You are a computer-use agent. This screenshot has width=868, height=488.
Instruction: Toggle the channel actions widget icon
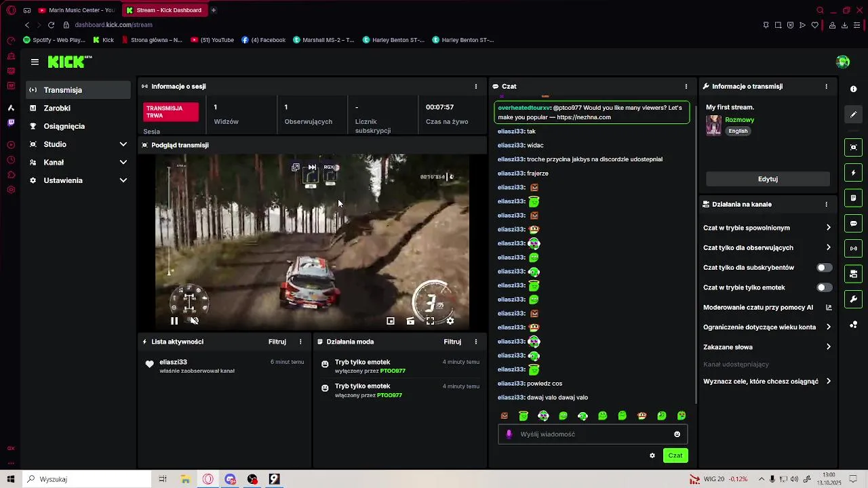pos(853,274)
